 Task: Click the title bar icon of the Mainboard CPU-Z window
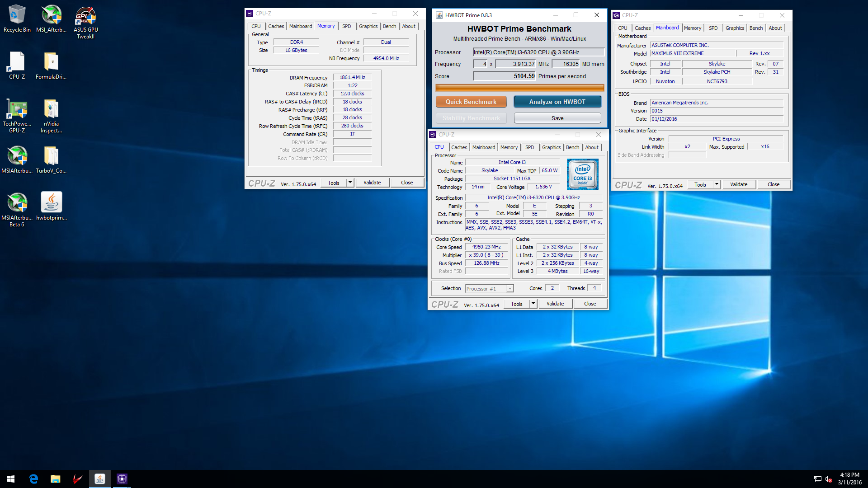[x=616, y=15]
